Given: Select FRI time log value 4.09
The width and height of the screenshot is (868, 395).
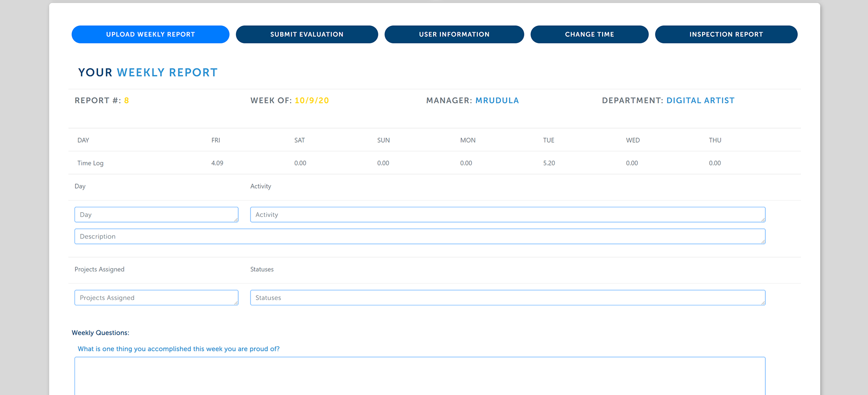Looking at the screenshot, I should pyautogui.click(x=217, y=163).
